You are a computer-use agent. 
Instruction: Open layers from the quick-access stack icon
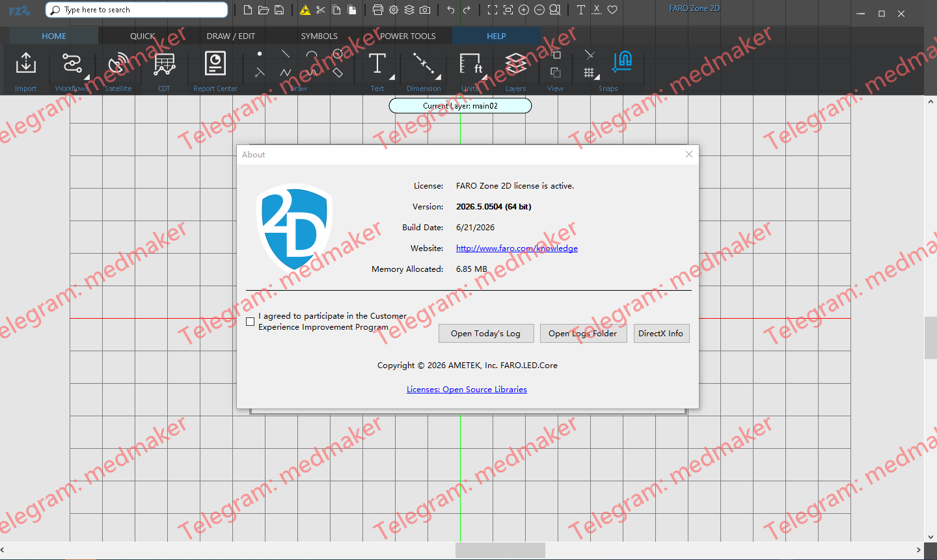click(409, 10)
